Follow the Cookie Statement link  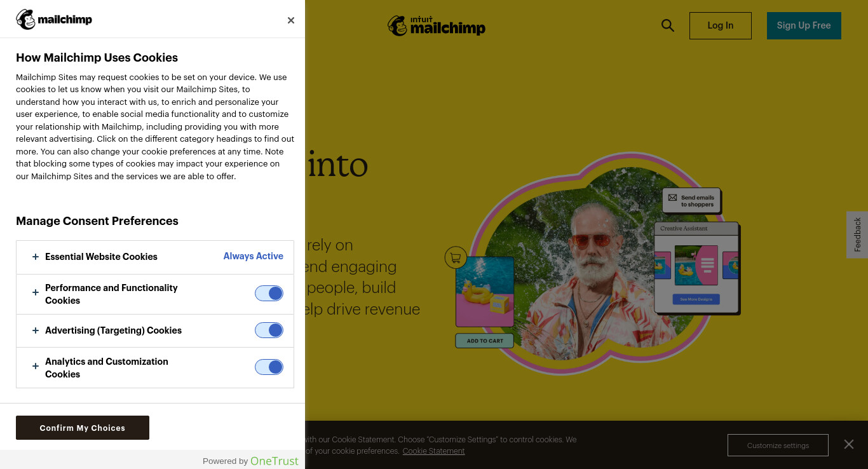[433, 451]
